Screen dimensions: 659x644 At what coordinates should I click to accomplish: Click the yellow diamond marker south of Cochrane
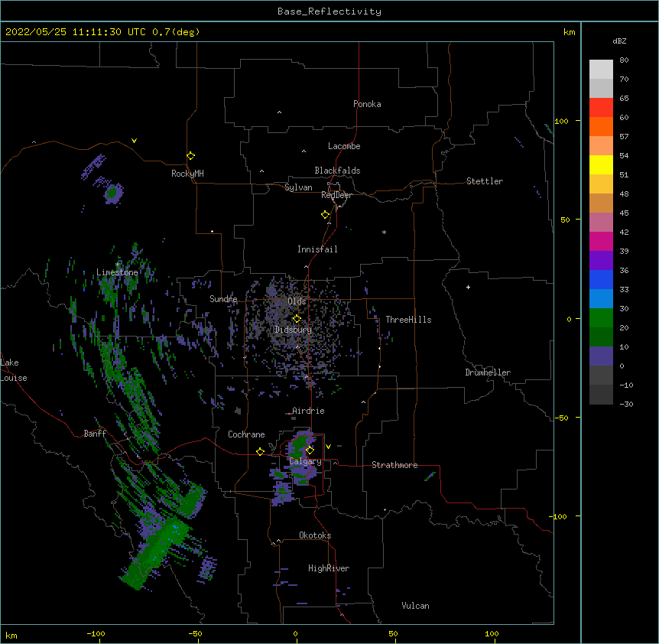pos(260,451)
